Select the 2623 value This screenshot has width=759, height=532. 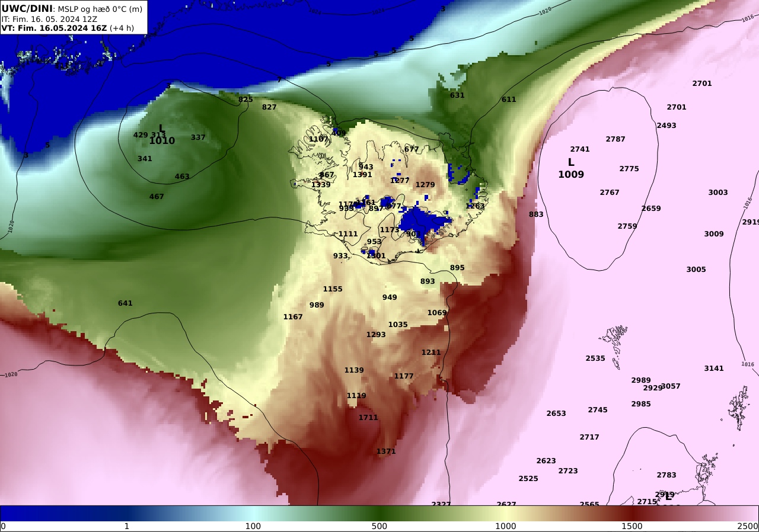click(546, 461)
